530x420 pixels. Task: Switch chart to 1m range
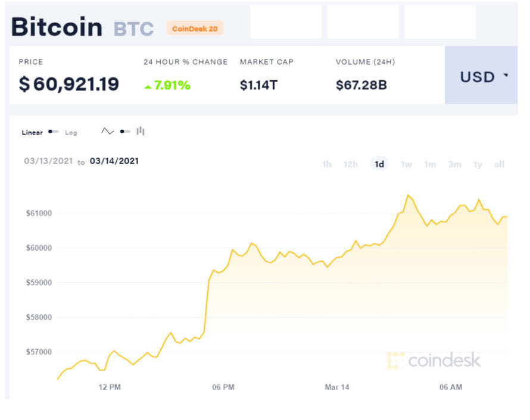430,164
